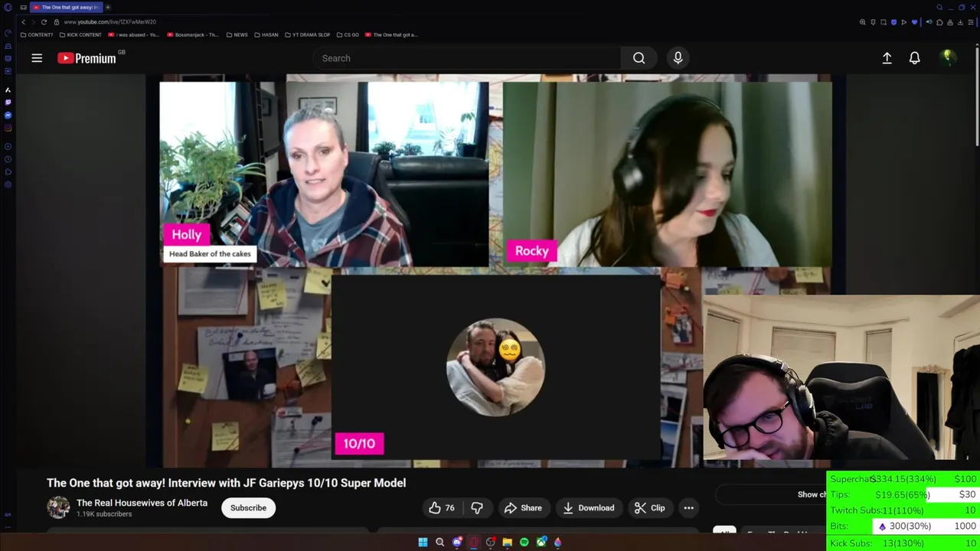Open a new browser tab with plus
This screenshot has width=980, height=551.
tap(108, 7)
